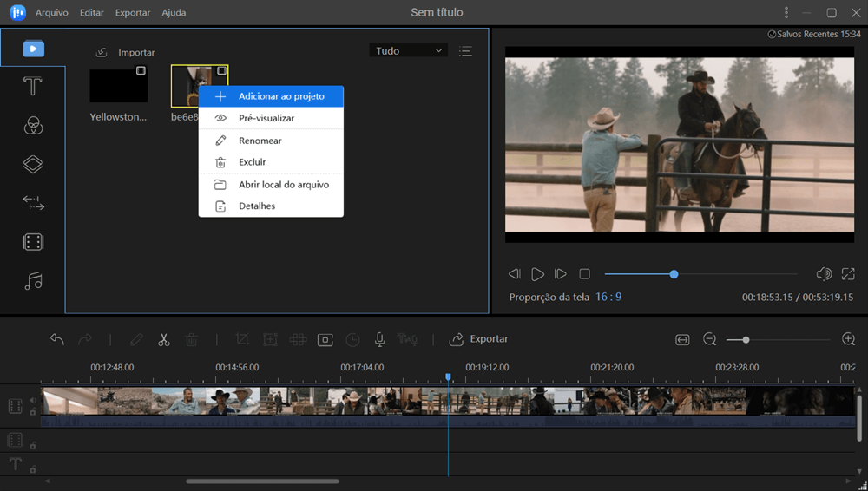Viewport: 868px width, 491px height.
Task: Stop the preview playback
Action: click(584, 273)
